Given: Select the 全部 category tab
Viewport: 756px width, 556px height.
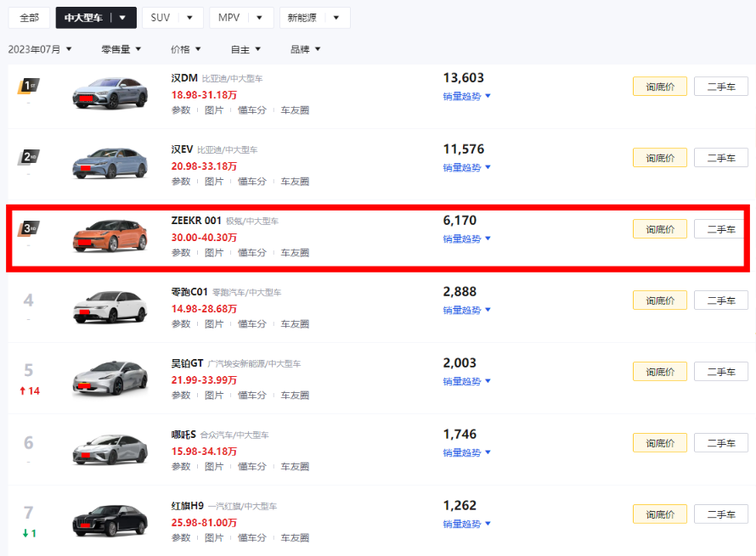Looking at the screenshot, I should (29, 18).
